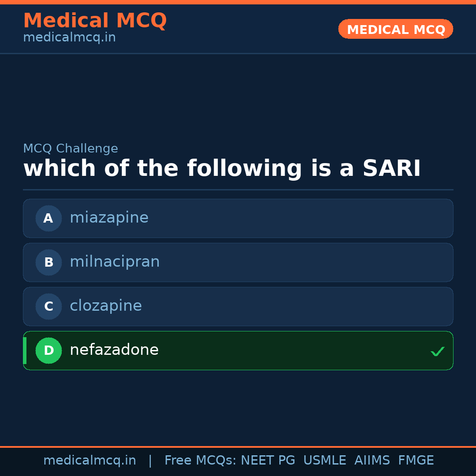This screenshot has height=476, width=476.
Task: Open medicalmcq.in link in footer
Action: (89, 461)
